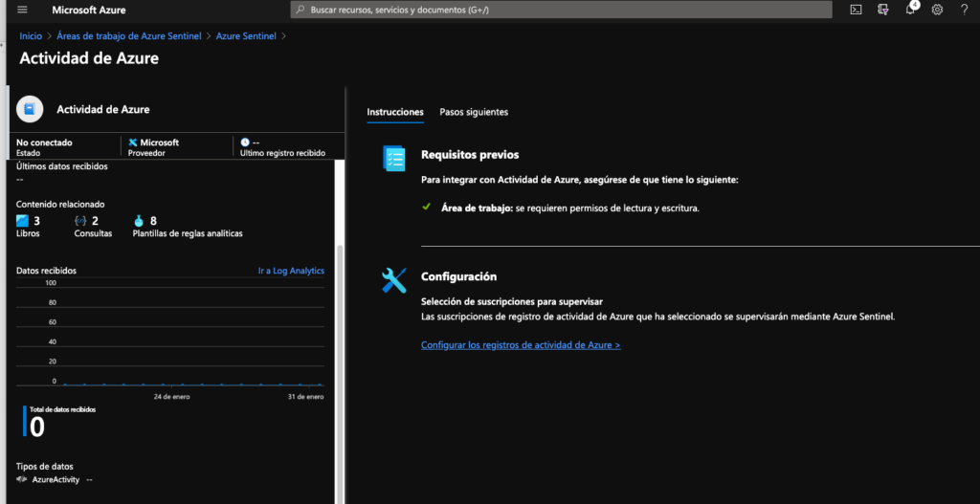Open portal settings gear
The width and height of the screenshot is (980, 504).
937,10
